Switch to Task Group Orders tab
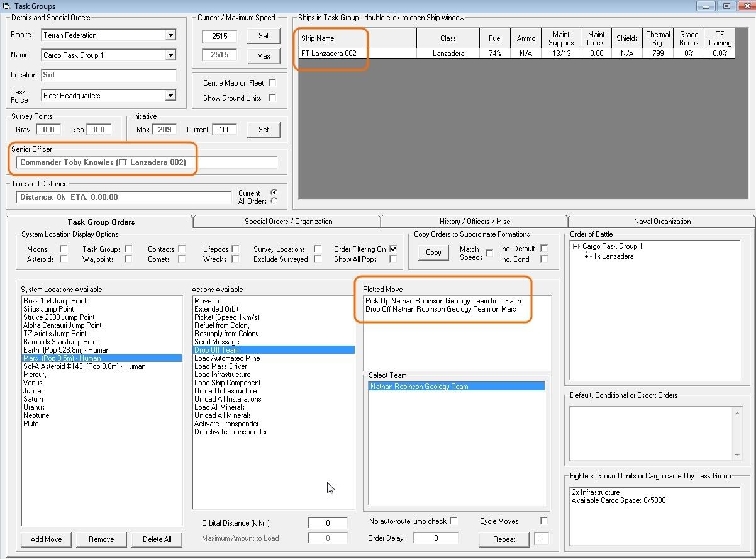This screenshot has height=559, width=756. coord(101,222)
